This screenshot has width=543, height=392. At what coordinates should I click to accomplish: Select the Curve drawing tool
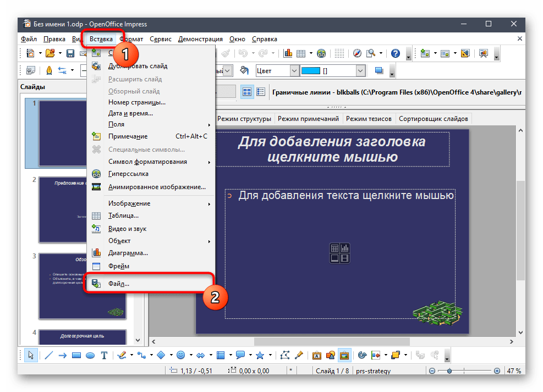click(122, 355)
